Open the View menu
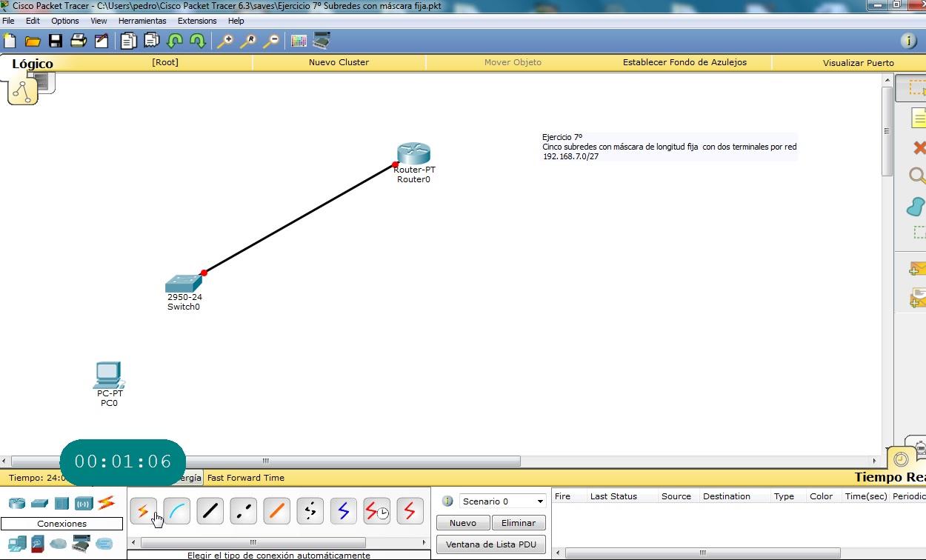926x560 pixels. pos(99,21)
